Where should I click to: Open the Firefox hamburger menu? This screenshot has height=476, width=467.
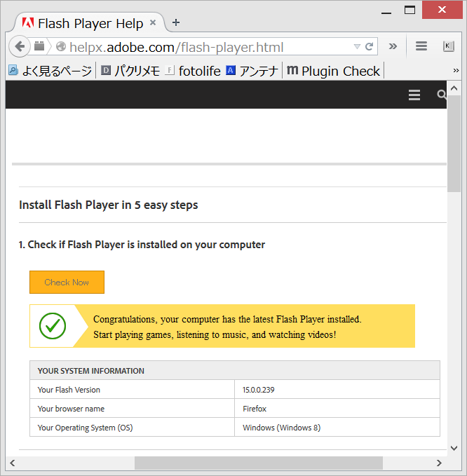421,46
